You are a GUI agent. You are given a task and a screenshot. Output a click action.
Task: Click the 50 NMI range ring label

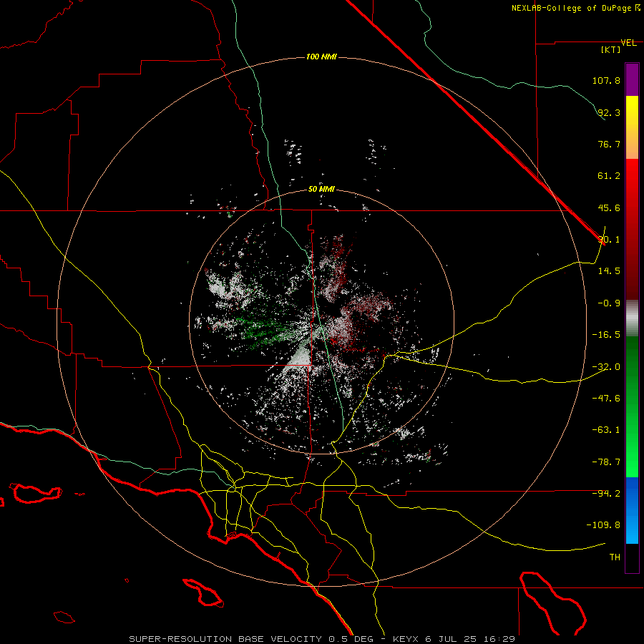click(321, 190)
